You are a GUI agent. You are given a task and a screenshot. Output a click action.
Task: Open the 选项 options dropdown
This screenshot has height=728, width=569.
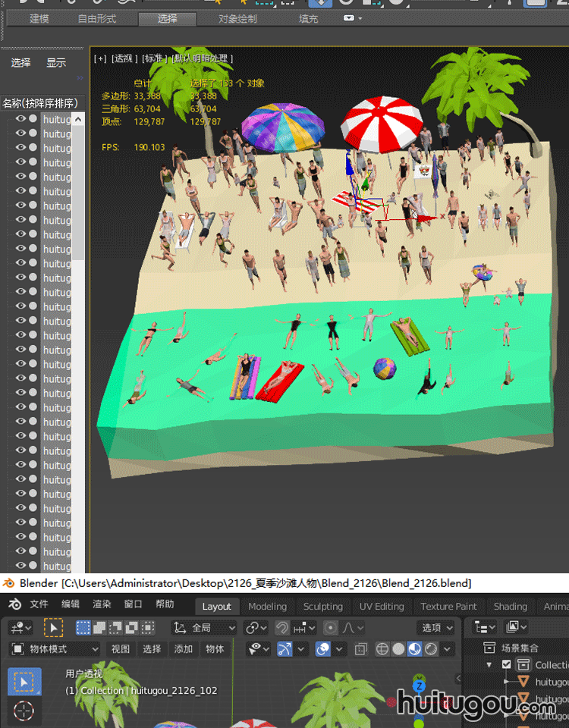(438, 628)
